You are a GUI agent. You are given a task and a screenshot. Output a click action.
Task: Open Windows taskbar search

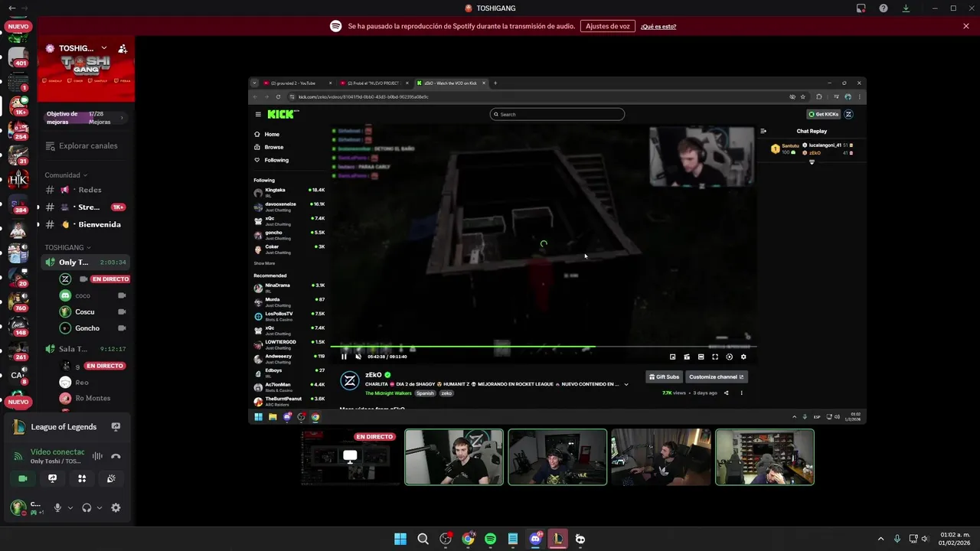pyautogui.click(x=423, y=539)
